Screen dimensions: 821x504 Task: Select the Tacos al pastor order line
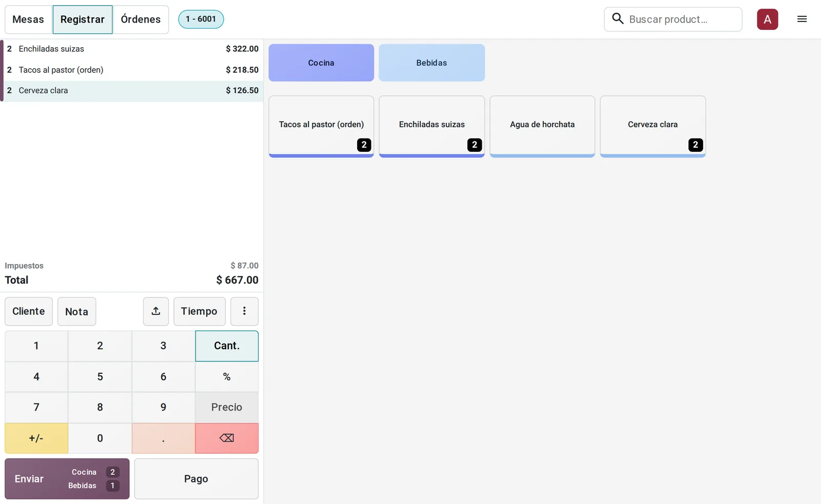point(133,70)
